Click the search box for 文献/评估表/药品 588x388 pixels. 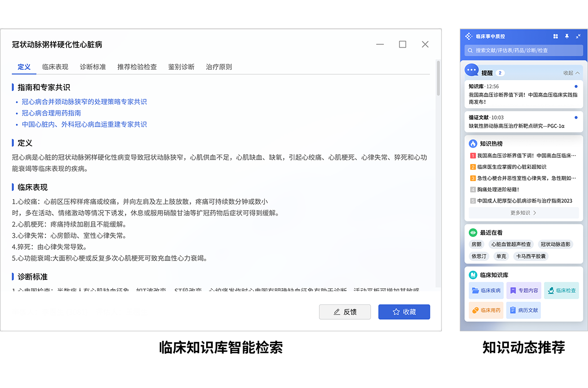coord(523,50)
